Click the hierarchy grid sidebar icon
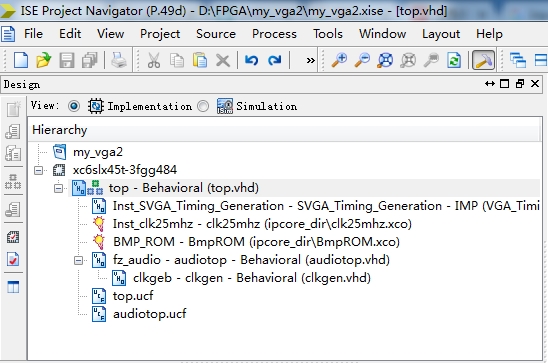This screenshot has height=363, width=548. (13, 182)
